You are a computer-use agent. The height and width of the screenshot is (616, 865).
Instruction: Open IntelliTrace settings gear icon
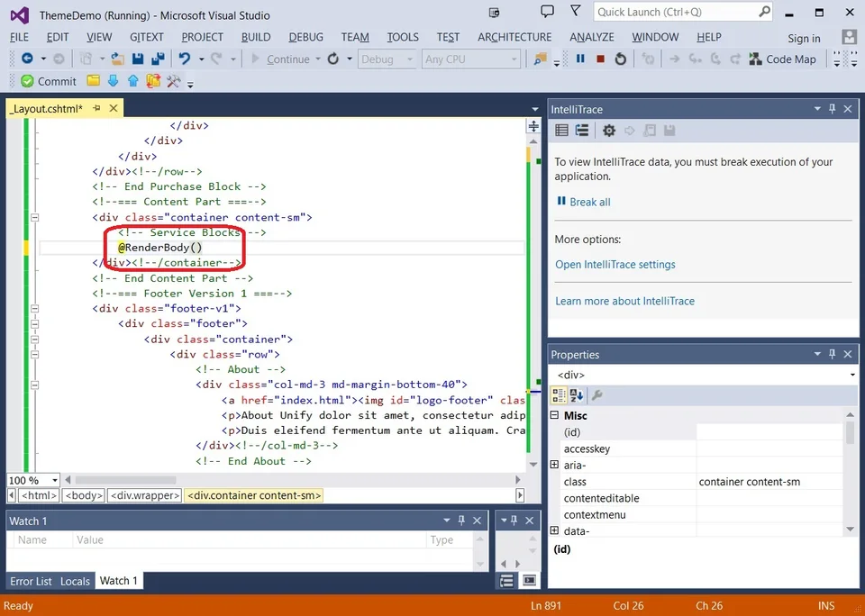[609, 131]
